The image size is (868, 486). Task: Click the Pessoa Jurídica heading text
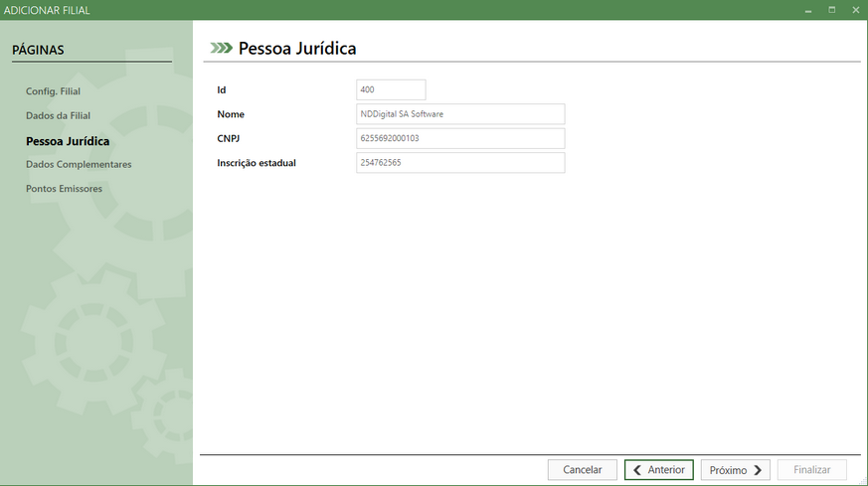click(x=297, y=49)
